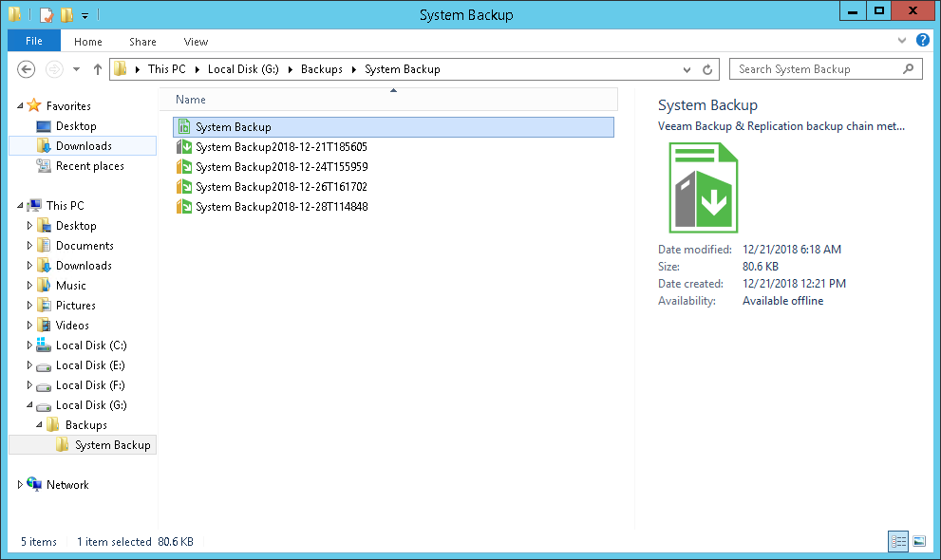Screen dimensions: 941x560
Task: Open Explorer help icon
Action: pyautogui.click(x=922, y=40)
